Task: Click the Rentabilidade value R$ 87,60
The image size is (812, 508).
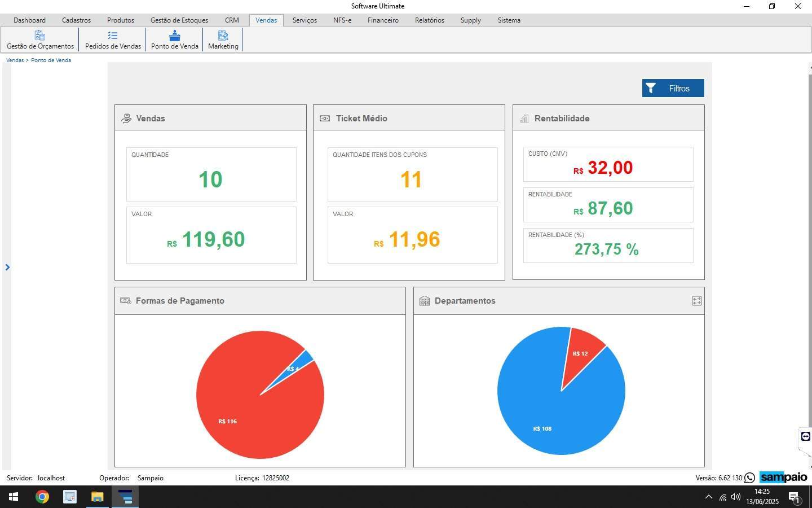Action: [x=603, y=208]
